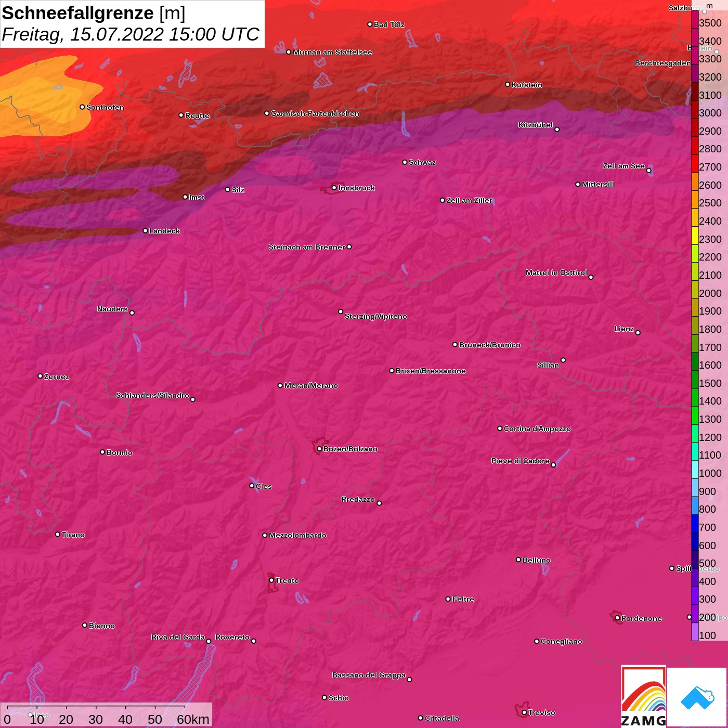This screenshot has height=728, width=728.
Task: Click the 1500 green legend swatch
Action: pyautogui.click(x=695, y=380)
